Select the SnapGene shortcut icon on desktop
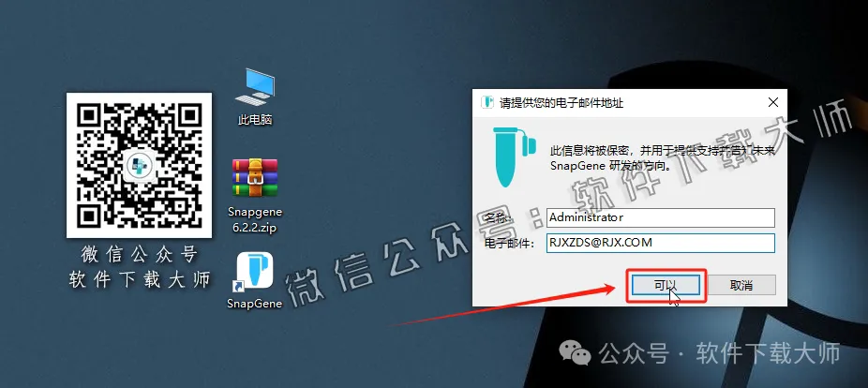868x388 pixels. [x=255, y=271]
